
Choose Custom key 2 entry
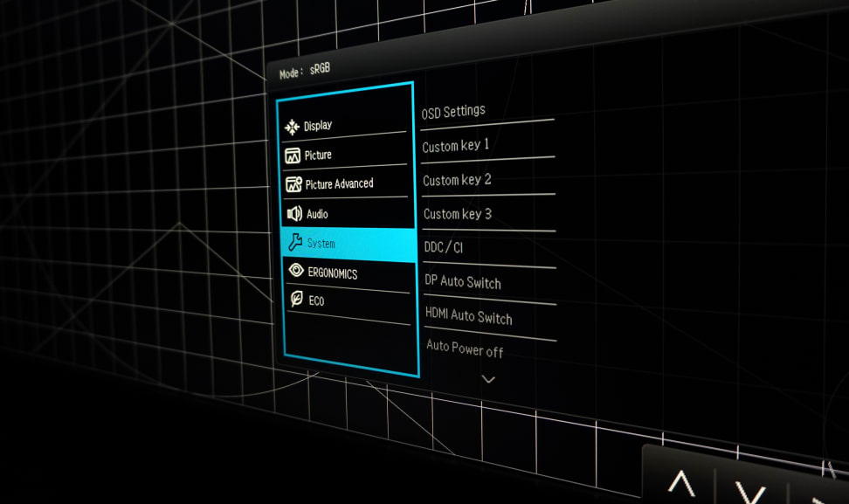pos(457,180)
